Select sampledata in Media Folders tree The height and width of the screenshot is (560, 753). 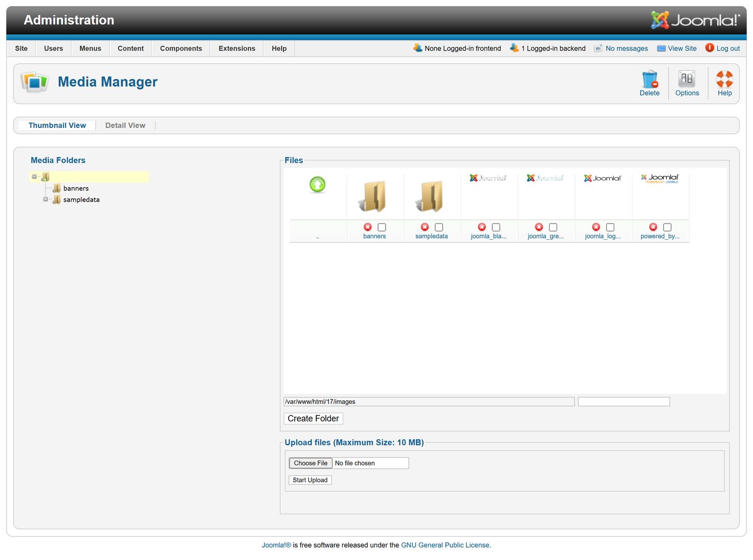(x=81, y=199)
